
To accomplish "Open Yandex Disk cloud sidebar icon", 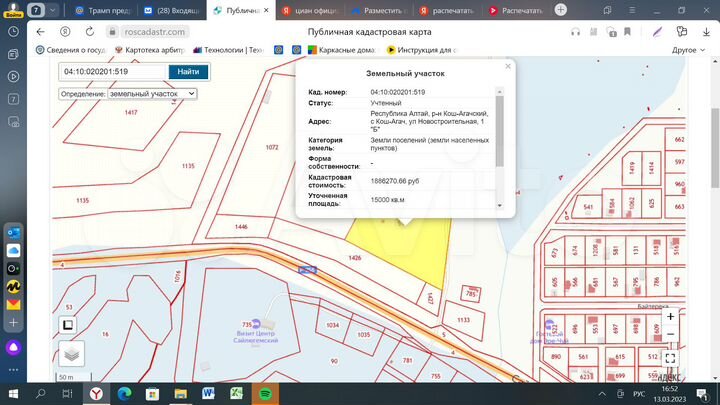I will tap(13, 251).
